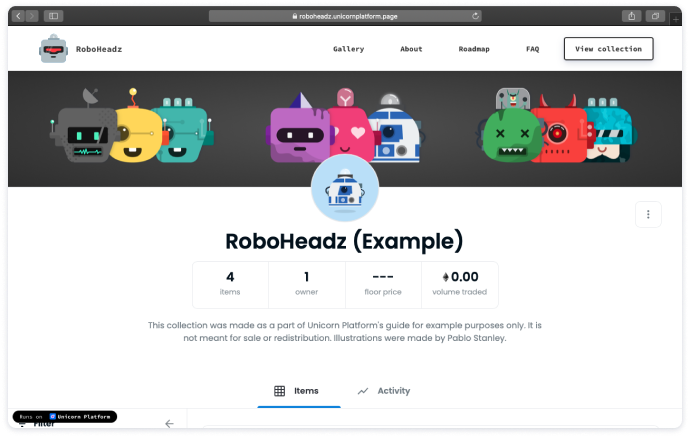Click the Safari share icon

click(x=631, y=16)
